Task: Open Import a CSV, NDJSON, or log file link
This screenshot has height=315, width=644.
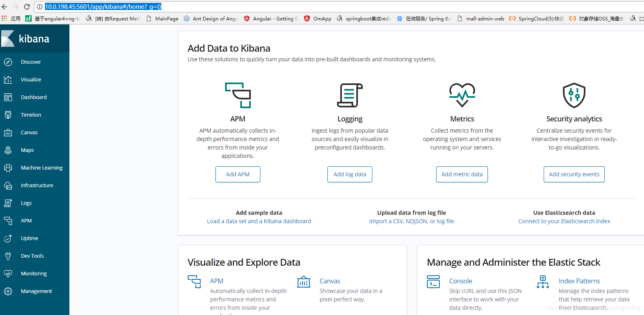Action: (412, 221)
